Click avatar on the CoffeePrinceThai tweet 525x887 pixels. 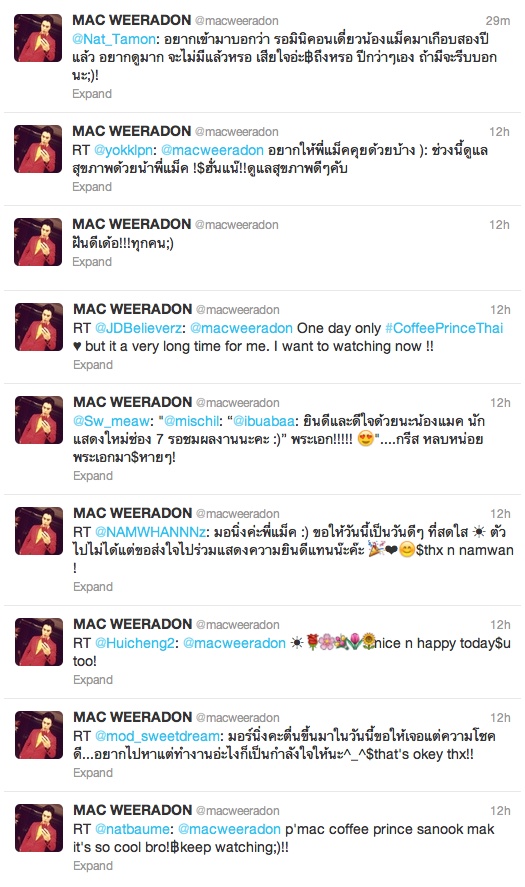click(38, 327)
